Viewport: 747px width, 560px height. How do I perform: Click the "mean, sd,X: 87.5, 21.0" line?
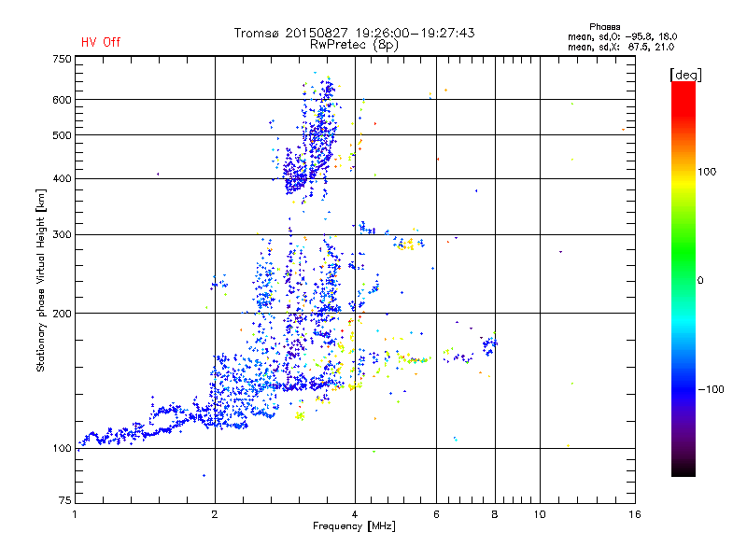(x=621, y=47)
